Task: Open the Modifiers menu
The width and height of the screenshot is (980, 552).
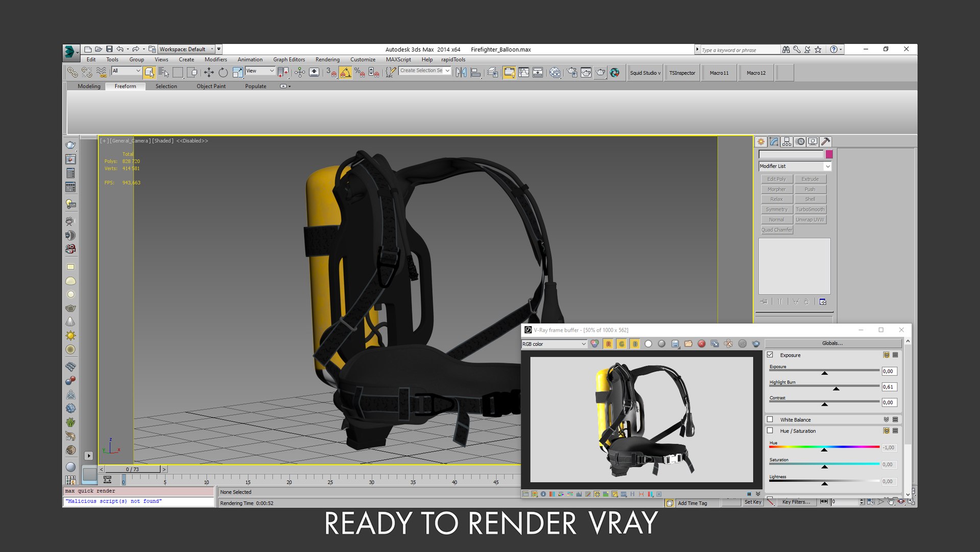Action: click(216, 59)
